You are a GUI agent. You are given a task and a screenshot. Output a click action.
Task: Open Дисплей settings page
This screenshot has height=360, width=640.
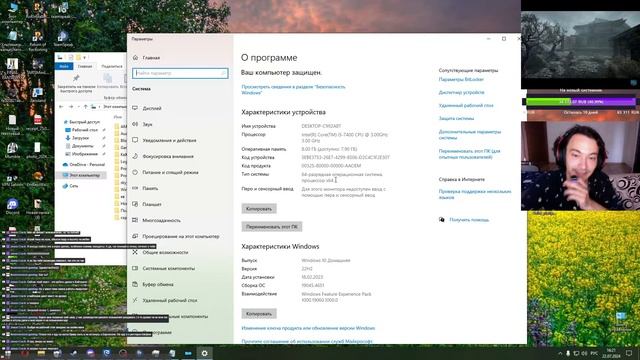(x=147, y=109)
